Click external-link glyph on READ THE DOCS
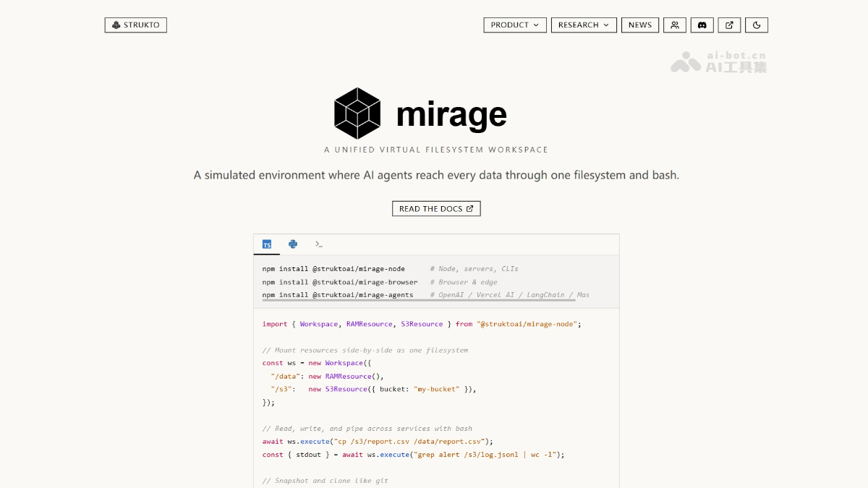 [x=469, y=208]
